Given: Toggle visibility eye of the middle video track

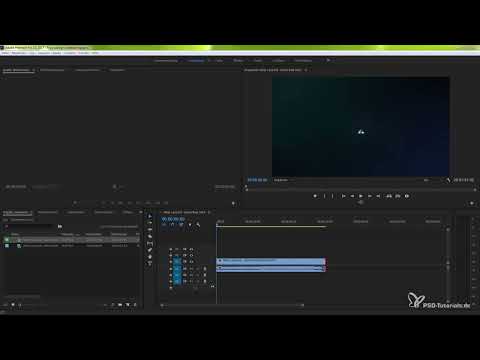Looking at the screenshot, I should (191, 255).
